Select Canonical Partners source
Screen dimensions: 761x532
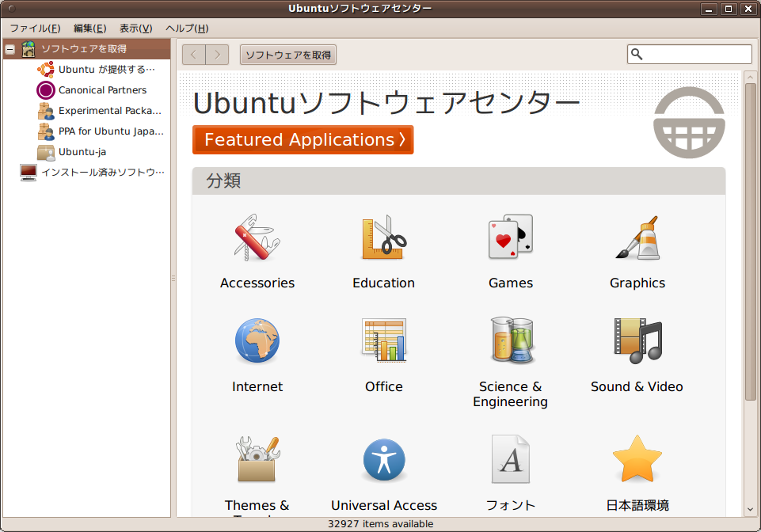point(102,89)
